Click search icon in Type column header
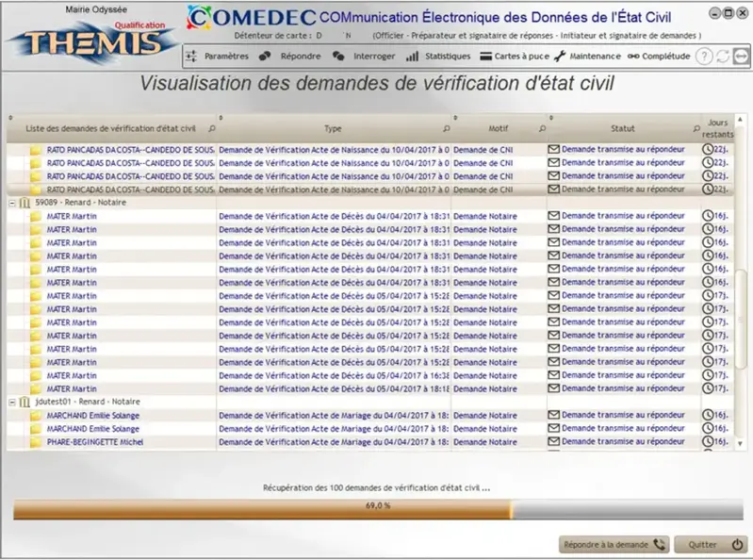 (x=446, y=128)
